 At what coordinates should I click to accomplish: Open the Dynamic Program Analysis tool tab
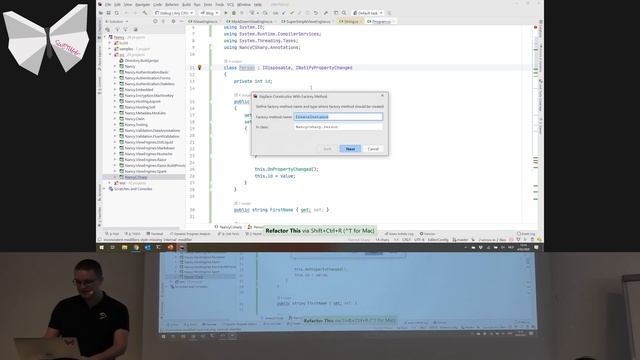tap(190, 234)
